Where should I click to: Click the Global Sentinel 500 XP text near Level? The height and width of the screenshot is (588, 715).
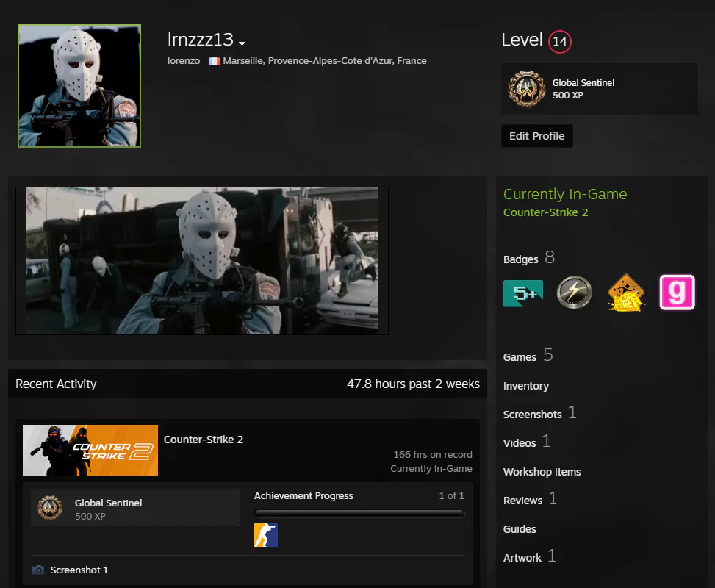[583, 89]
